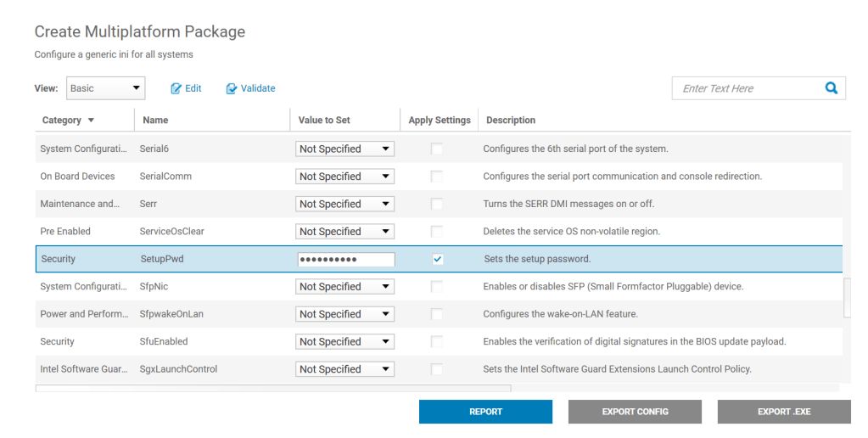Click the search magnifier icon
Viewport: 868px width, 438px height.
click(831, 87)
